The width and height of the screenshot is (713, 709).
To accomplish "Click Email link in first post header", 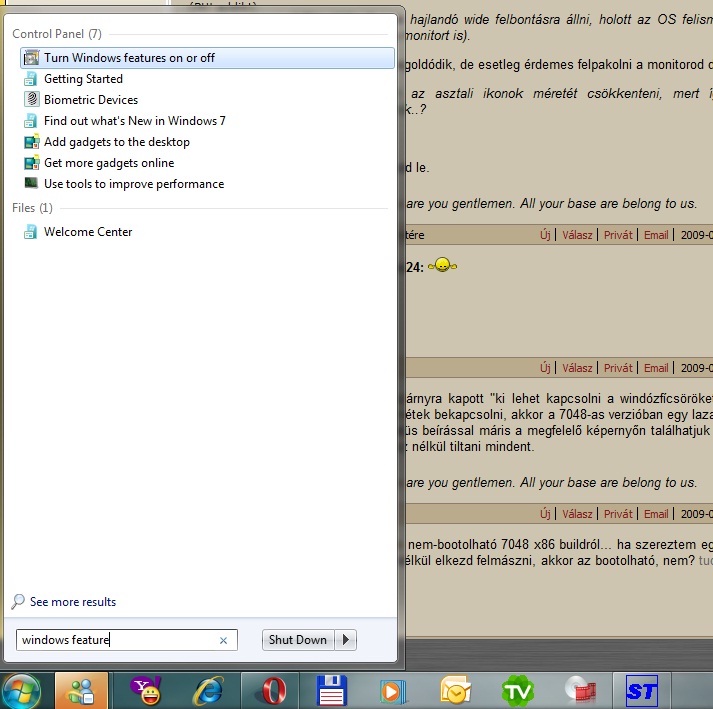I will click(x=656, y=235).
